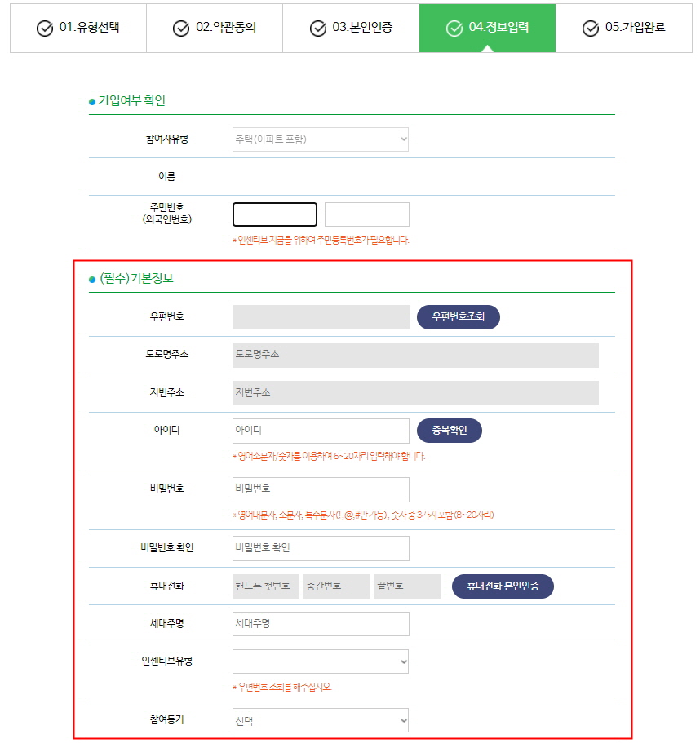Click the first 주민번호 input box

pyautogui.click(x=274, y=214)
